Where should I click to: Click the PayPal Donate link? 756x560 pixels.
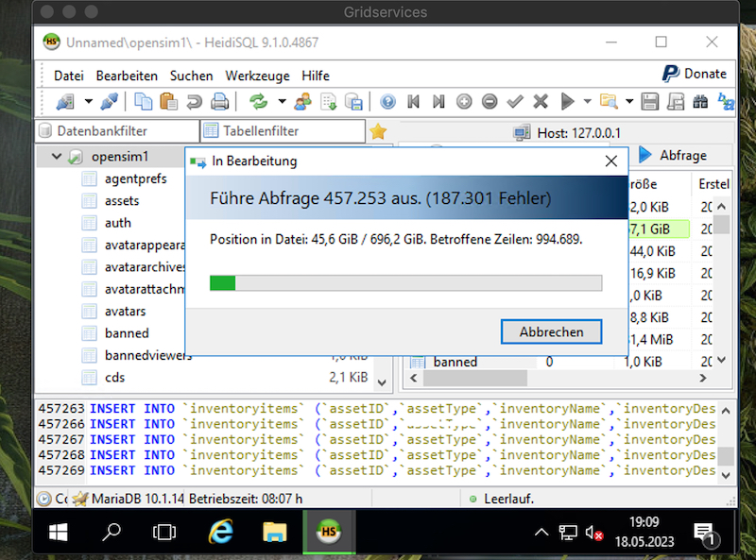click(x=694, y=74)
